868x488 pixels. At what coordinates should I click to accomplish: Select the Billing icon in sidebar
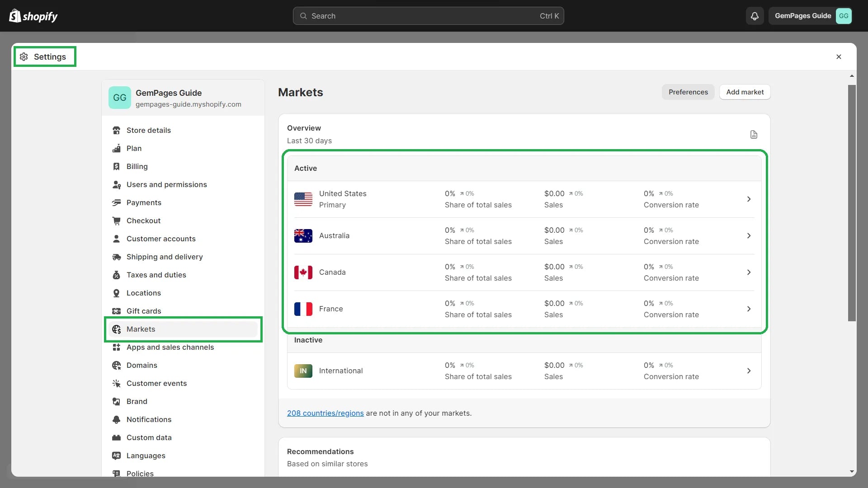point(118,166)
